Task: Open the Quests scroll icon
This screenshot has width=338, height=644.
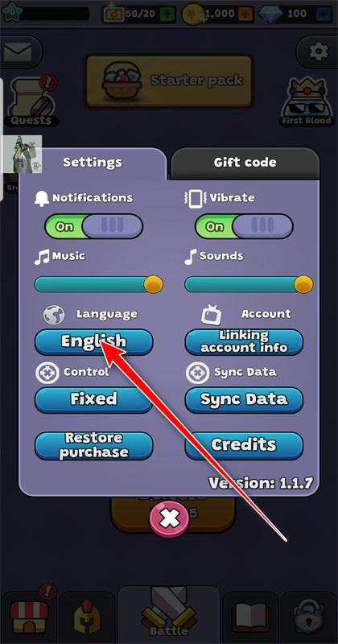Action: pos(31,101)
